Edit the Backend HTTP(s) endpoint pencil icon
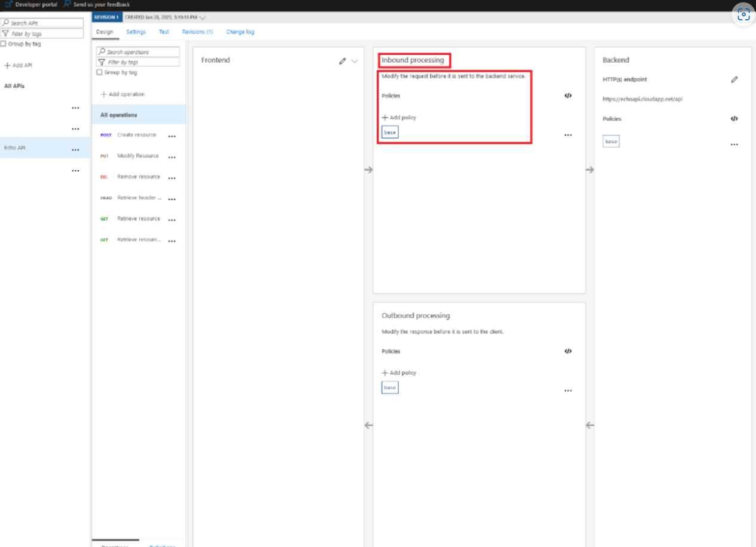This screenshot has width=756, height=547. [x=735, y=79]
